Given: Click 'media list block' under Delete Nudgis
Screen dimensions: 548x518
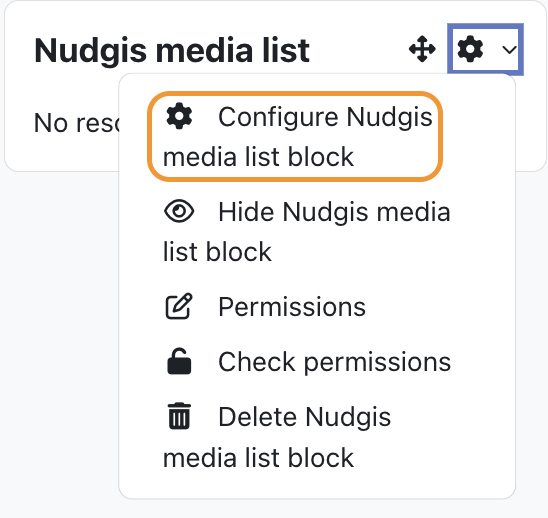Looking at the screenshot, I should pos(258,458).
